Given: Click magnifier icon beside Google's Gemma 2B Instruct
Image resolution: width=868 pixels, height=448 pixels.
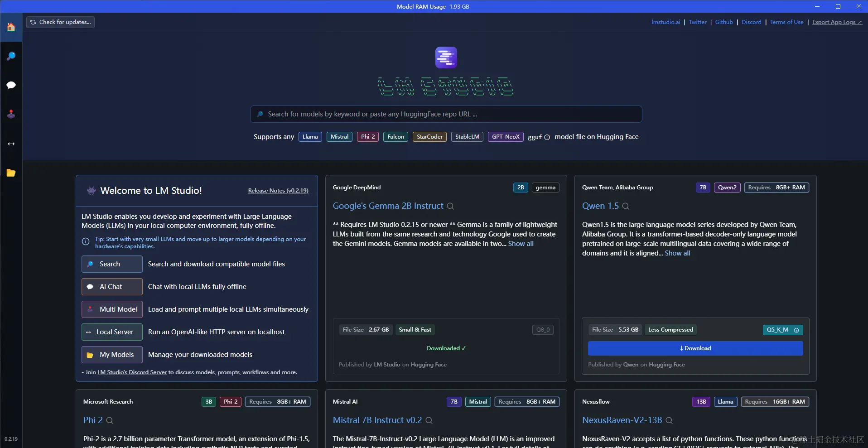Looking at the screenshot, I should click(450, 206).
